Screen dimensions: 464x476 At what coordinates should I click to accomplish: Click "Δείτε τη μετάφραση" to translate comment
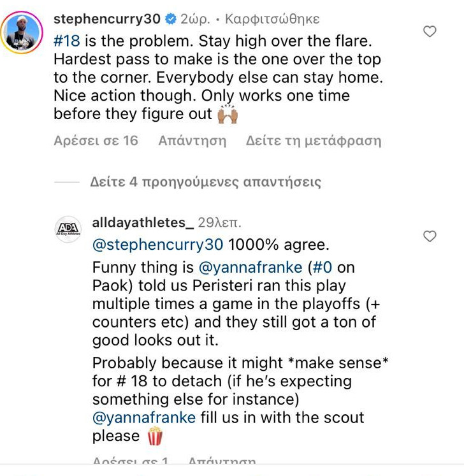point(314,140)
